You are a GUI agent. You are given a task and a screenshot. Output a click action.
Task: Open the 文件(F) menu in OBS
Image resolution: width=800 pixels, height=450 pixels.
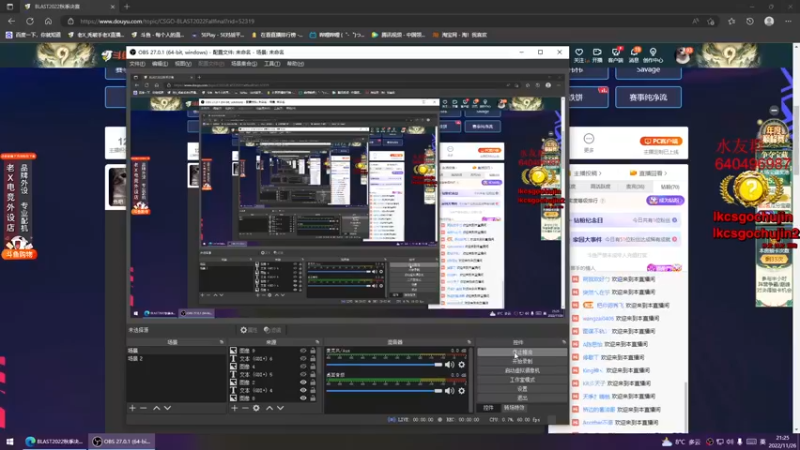(137, 64)
